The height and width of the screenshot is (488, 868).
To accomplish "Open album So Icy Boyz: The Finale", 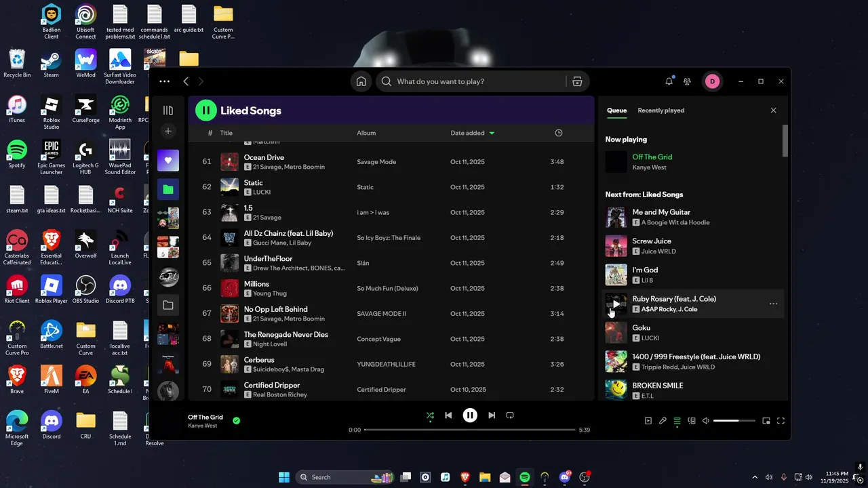I will point(389,238).
